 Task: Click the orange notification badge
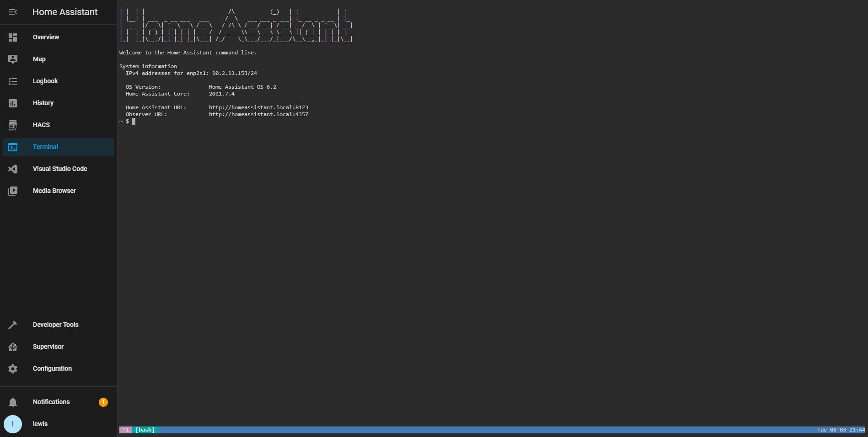[103, 402]
